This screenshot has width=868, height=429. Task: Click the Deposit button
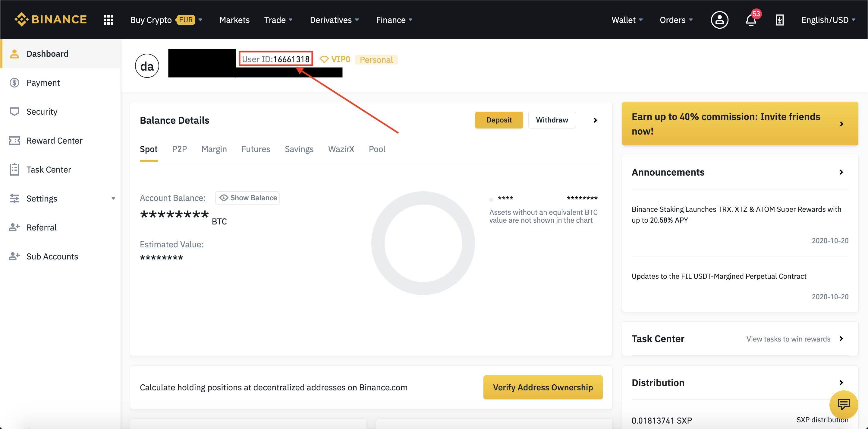[x=499, y=120]
